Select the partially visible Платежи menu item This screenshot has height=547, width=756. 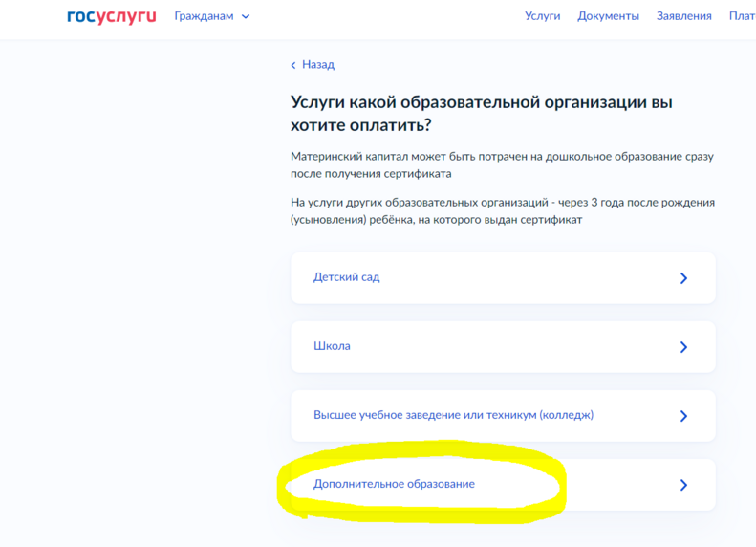742,16
